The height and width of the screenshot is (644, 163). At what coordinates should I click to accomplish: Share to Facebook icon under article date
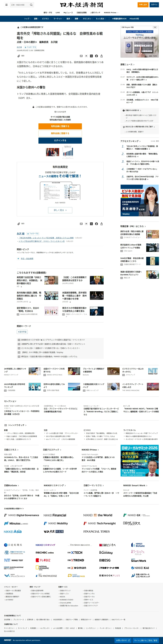(x=97, y=56)
